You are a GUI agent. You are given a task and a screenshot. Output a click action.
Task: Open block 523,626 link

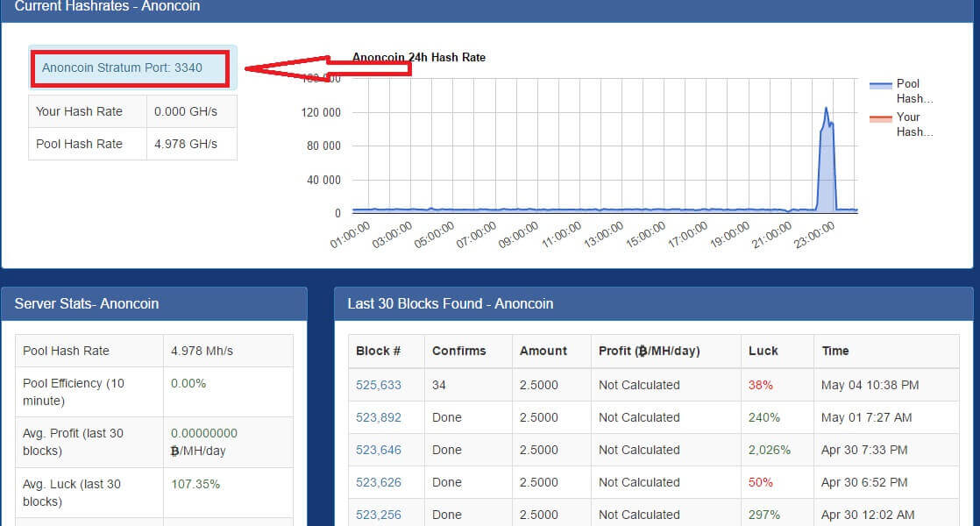click(x=378, y=482)
